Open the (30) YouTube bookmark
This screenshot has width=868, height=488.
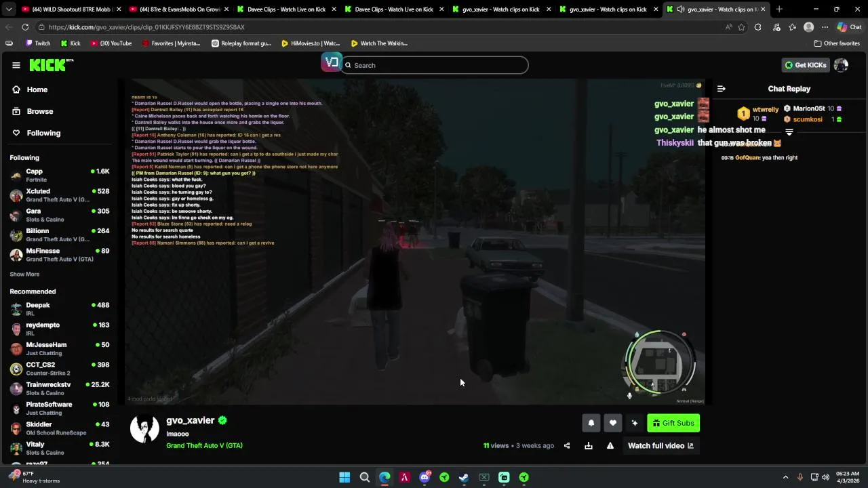point(111,43)
